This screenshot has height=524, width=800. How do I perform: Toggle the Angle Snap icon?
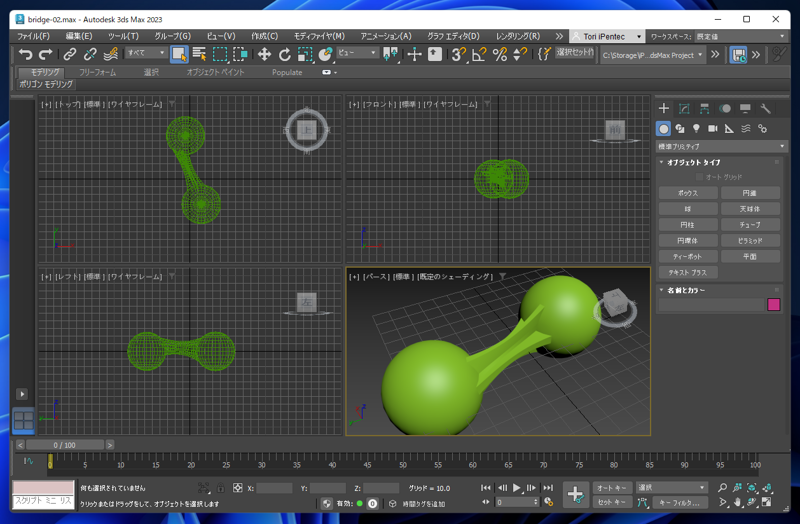coord(479,54)
